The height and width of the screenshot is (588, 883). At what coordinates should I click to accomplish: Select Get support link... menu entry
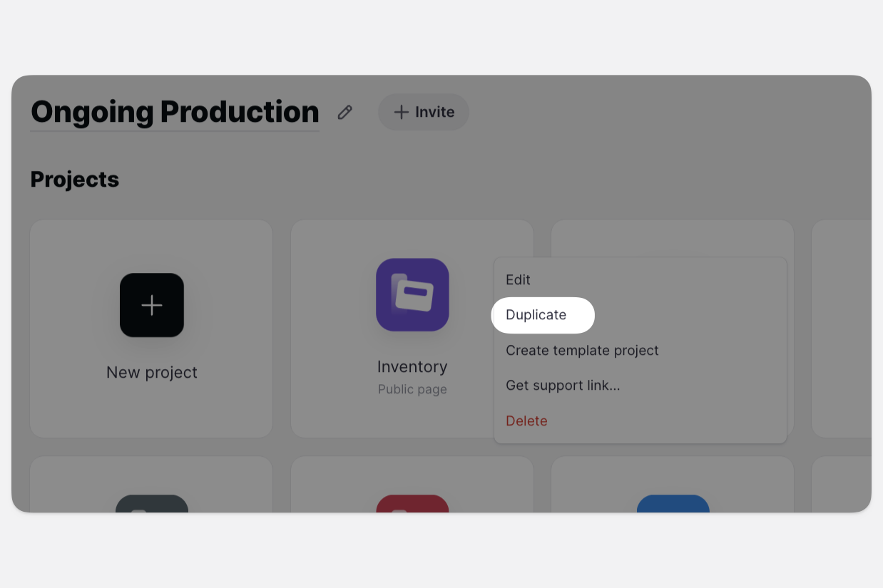coord(563,386)
